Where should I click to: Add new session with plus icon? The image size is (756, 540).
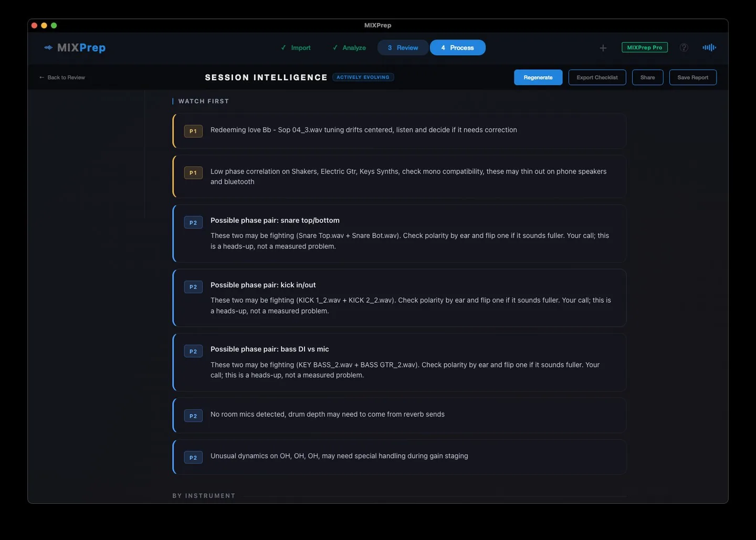(603, 48)
